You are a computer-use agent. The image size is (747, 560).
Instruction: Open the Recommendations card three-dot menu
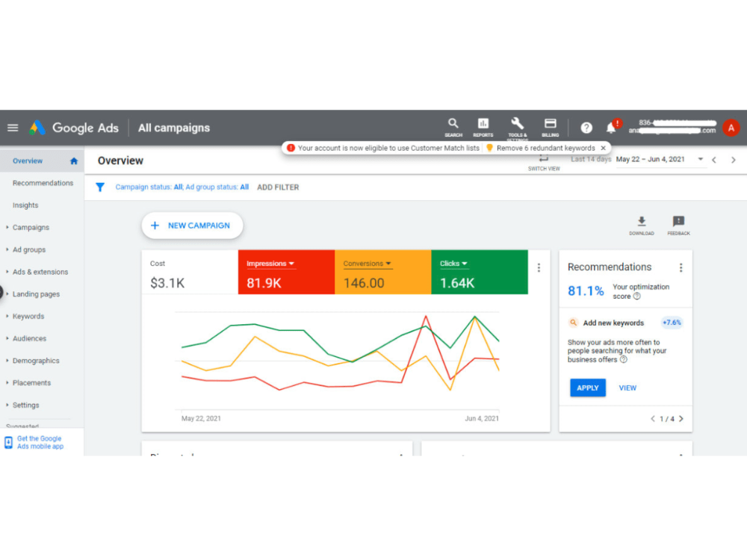[681, 267]
